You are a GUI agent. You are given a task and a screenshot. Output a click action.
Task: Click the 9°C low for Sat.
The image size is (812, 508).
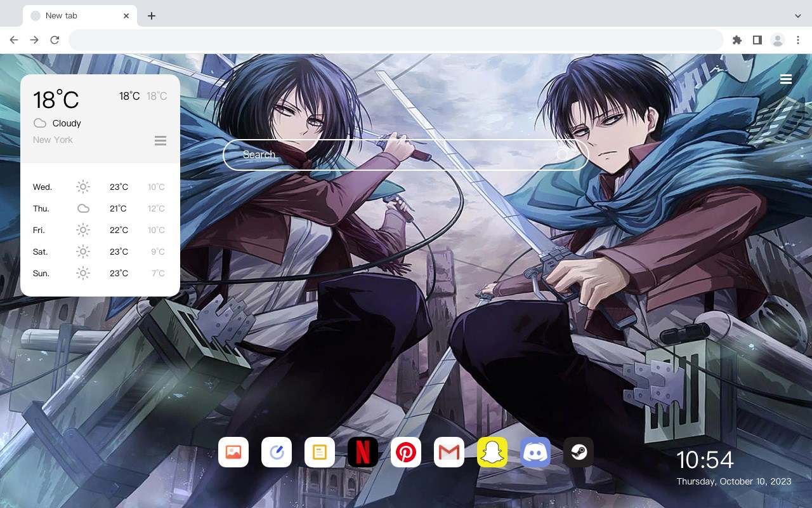(158, 251)
